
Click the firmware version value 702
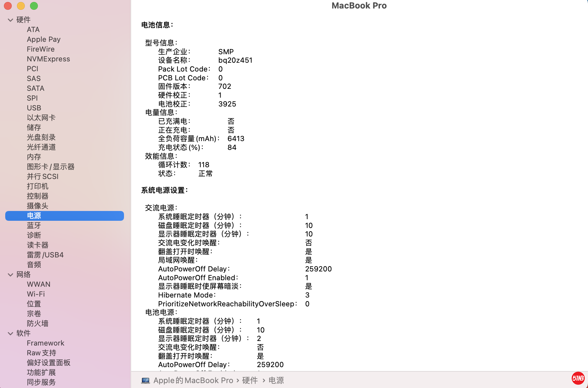click(225, 87)
